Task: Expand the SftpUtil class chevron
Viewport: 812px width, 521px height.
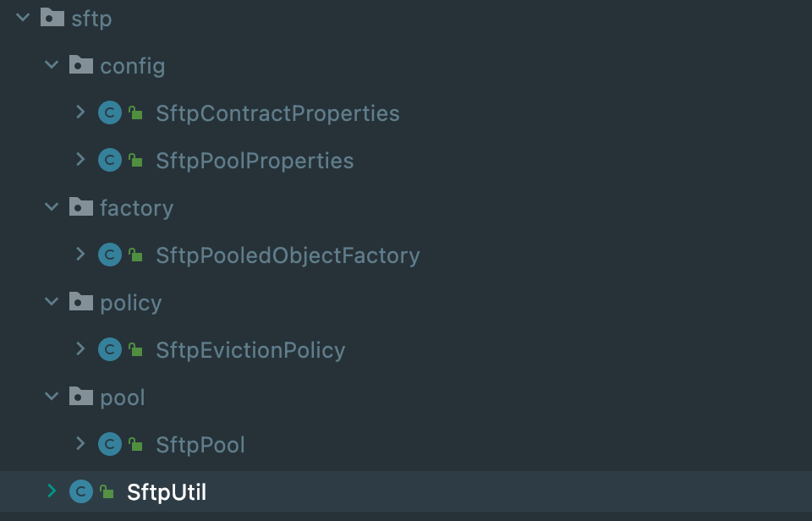Action: (x=52, y=491)
